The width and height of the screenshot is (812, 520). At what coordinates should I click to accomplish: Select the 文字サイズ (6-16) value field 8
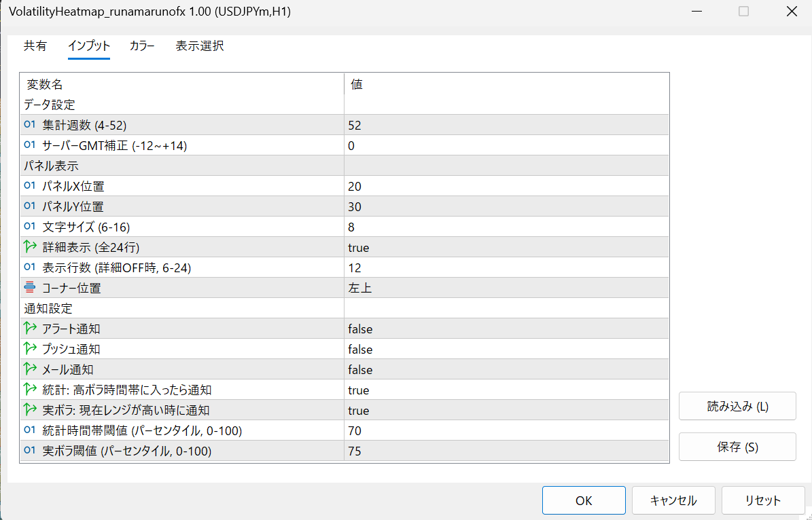point(506,227)
